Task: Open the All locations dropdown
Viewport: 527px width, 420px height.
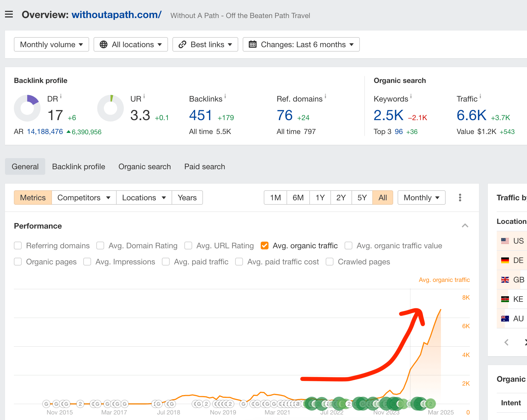Action: (x=131, y=44)
